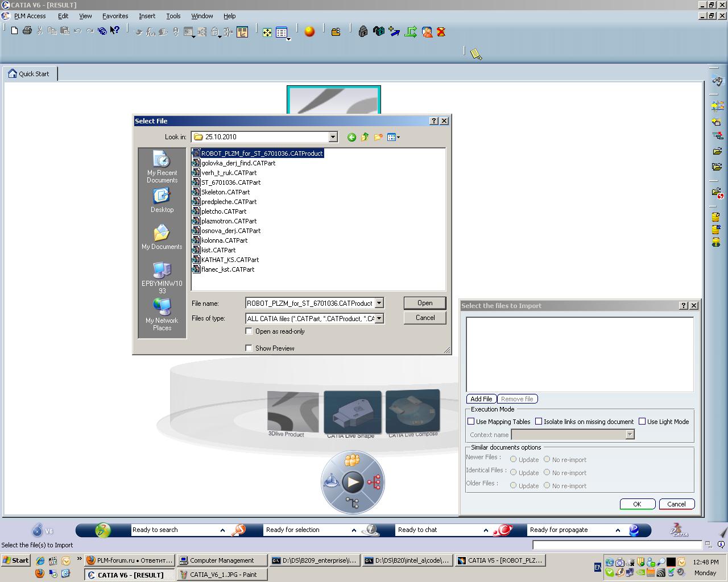Select Skeleton.CATPart file

(x=221, y=192)
